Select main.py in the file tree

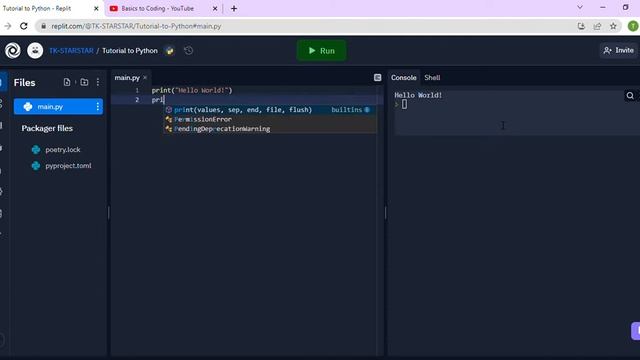coord(58,107)
